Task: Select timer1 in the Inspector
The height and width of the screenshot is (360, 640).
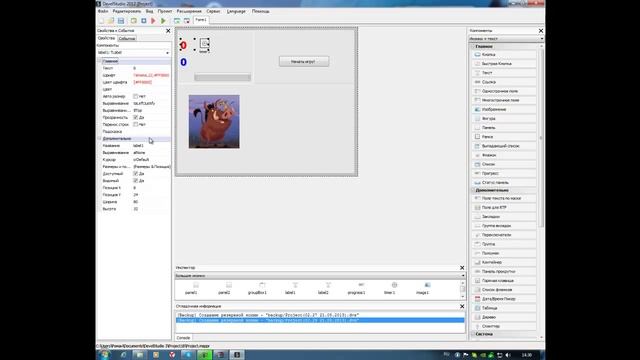Action: (x=390, y=288)
